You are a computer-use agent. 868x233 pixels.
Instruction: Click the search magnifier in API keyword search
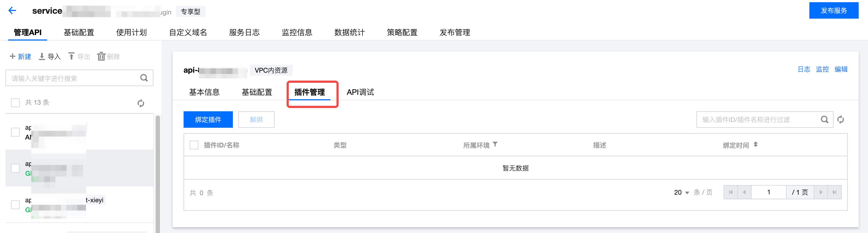coord(144,78)
